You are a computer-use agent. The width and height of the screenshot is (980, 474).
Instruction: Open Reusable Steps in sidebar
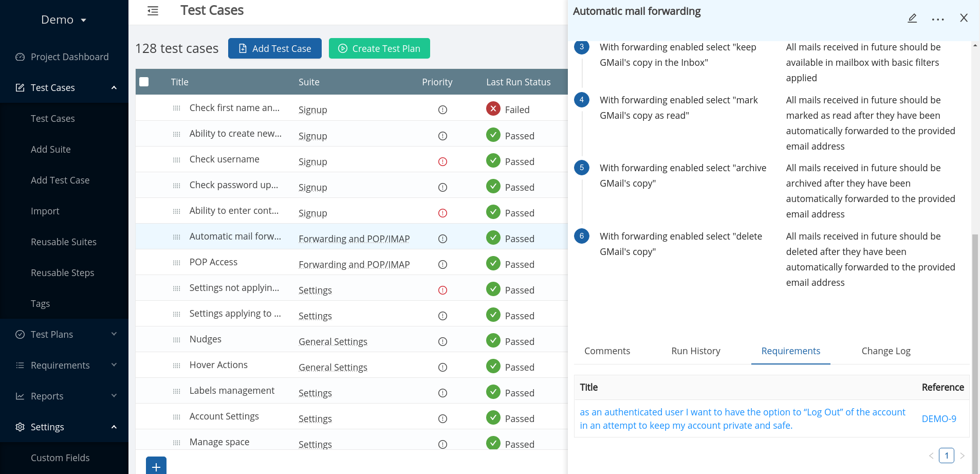tap(63, 273)
